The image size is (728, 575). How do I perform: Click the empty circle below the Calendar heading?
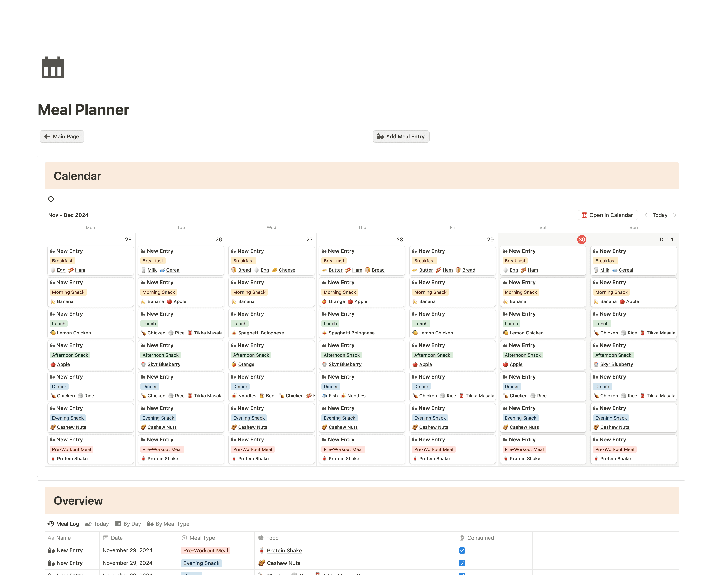(x=51, y=199)
